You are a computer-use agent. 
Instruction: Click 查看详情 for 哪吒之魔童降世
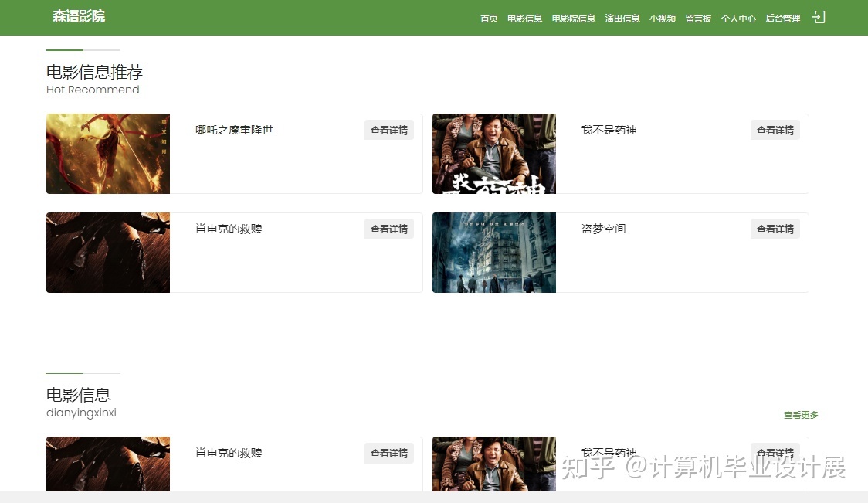tap(388, 131)
